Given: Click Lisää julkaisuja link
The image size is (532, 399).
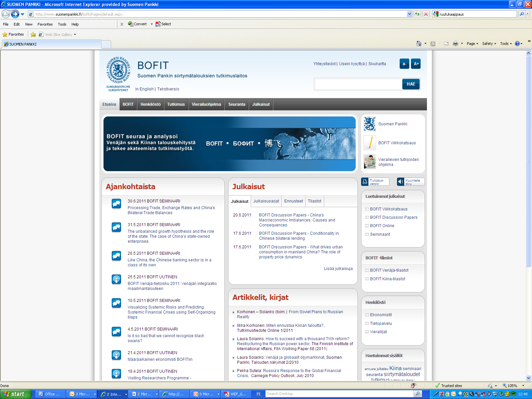Looking at the screenshot, I should coord(338,269).
